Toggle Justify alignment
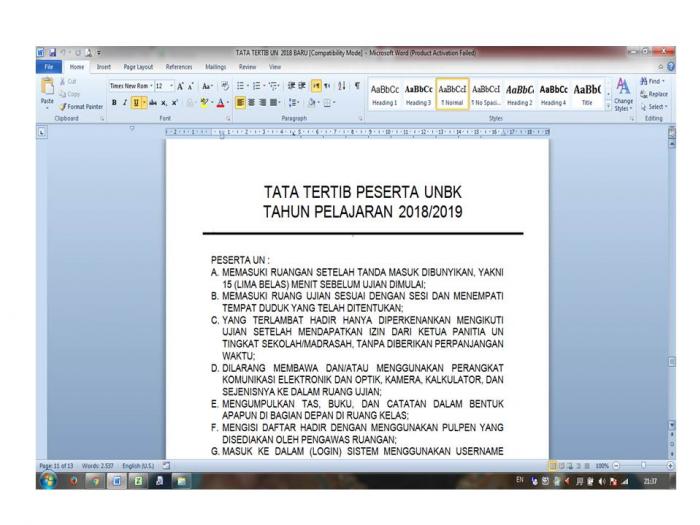This screenshot has width=700, height=525. pyautogui.click(x=273, y=103)
